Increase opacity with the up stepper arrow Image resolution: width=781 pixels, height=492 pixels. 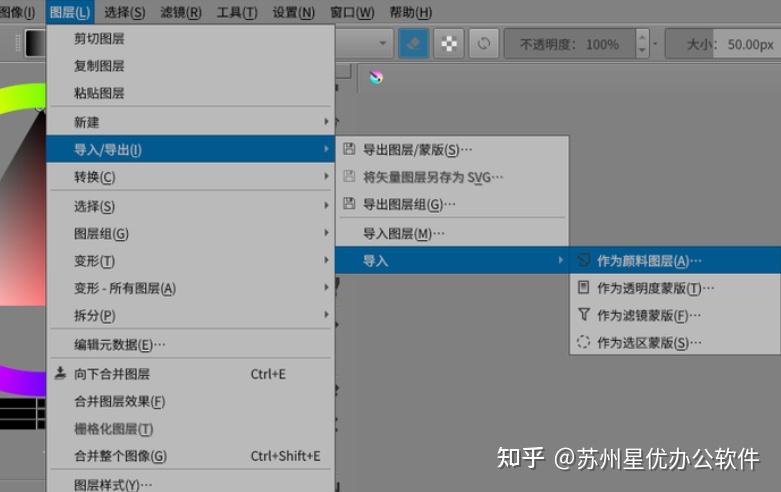pyautogui.click(x=642, y=37)
